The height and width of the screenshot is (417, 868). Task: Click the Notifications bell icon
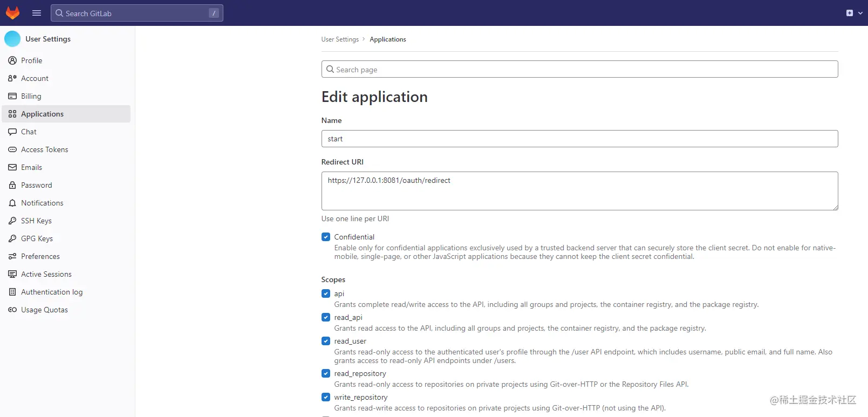[x=12, y=203]
